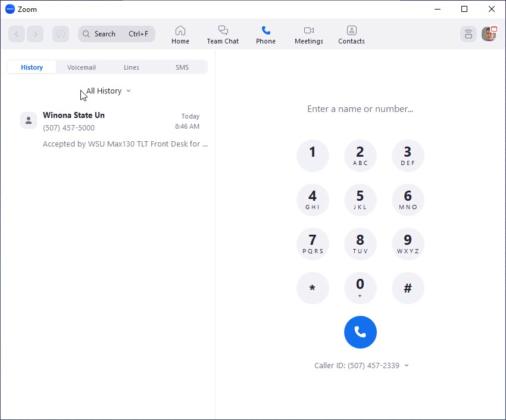
Task: Open the SMS tab
Action: (x=182, y=67)
